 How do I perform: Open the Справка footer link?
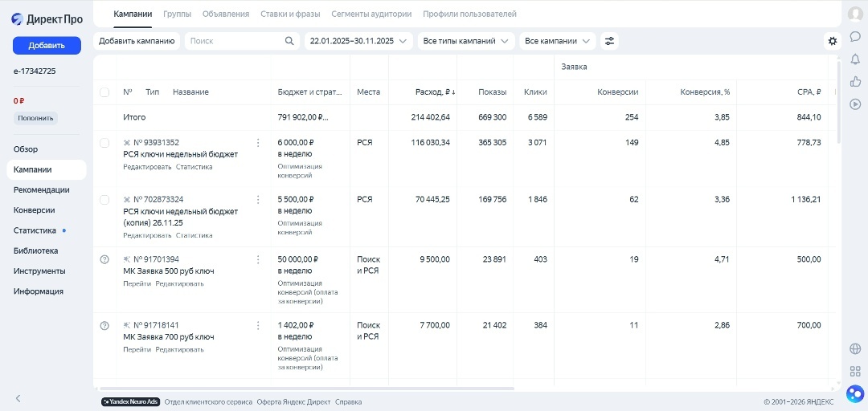click(349, 402)
